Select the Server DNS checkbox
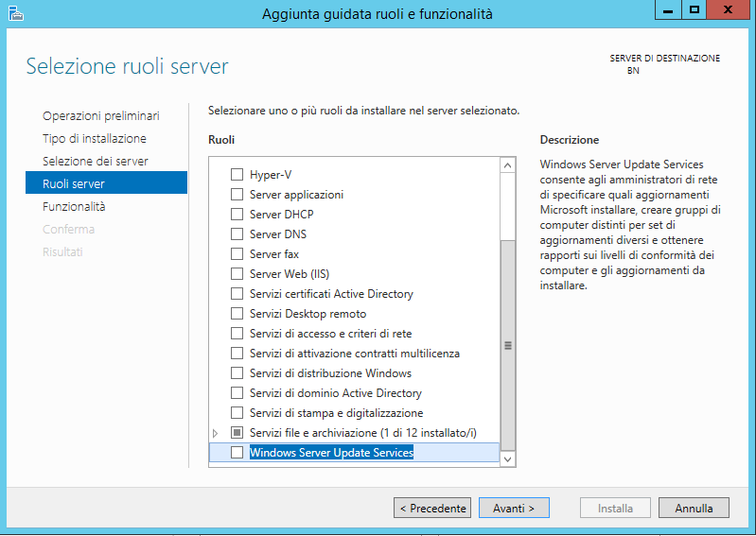This screenshot has height=536, width=756. point(237,234)
